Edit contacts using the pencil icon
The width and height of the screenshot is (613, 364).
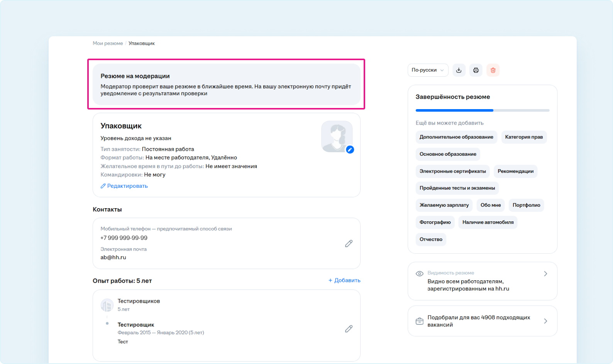tap(349, 243)
